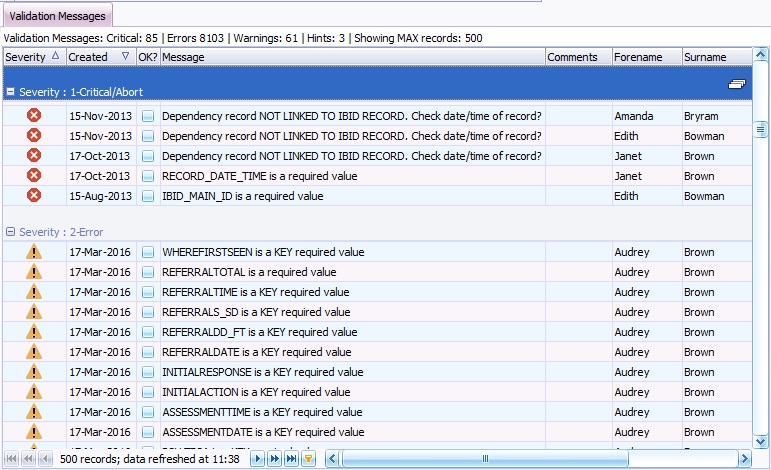Viewport: 771px width, 470px height.
Task: Sort by the Message column header
Action: coord(350,57)
